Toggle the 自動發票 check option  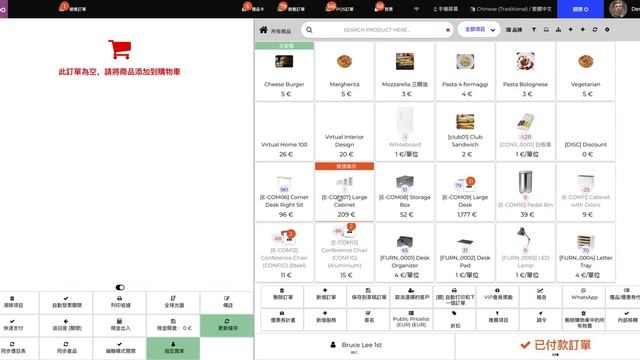[x=67, y=302]
